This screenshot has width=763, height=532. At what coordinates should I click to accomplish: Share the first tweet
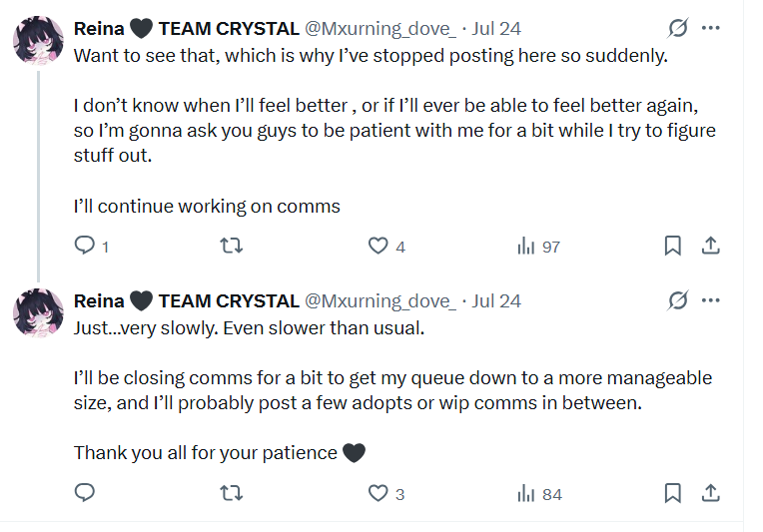711,246
